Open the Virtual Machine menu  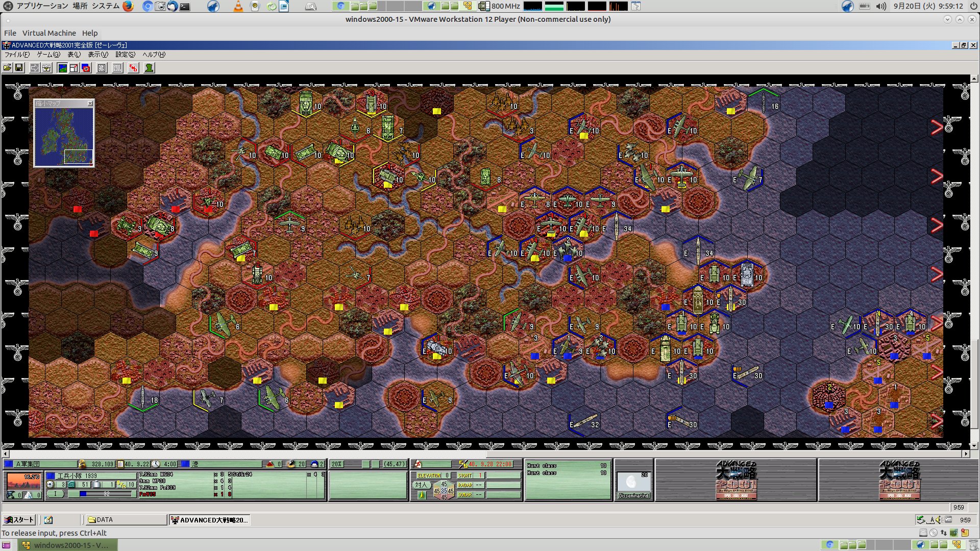pyautogui.click(x=49, y=33)
